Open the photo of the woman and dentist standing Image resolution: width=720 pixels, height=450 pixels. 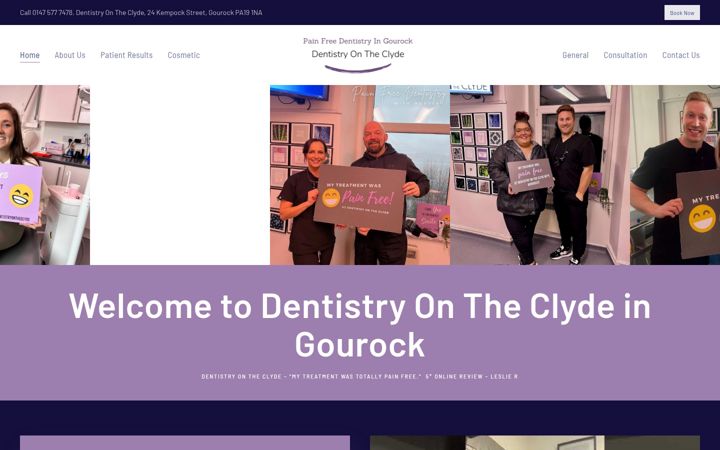(x=540, y=175)
